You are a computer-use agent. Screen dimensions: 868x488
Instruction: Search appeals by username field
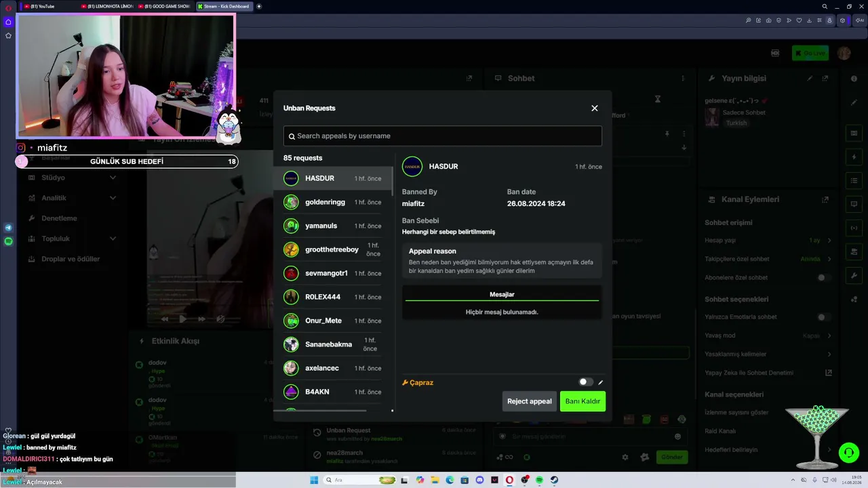[443, 136]
